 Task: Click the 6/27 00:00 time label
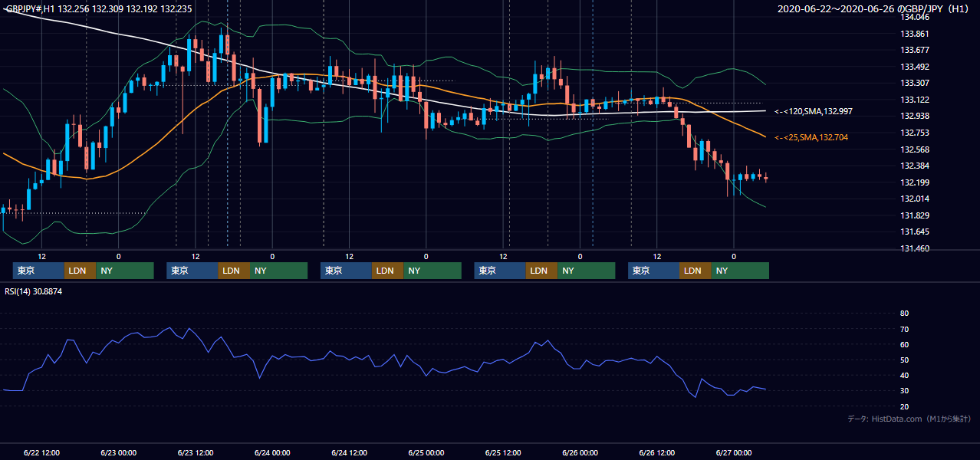(734, 452)
